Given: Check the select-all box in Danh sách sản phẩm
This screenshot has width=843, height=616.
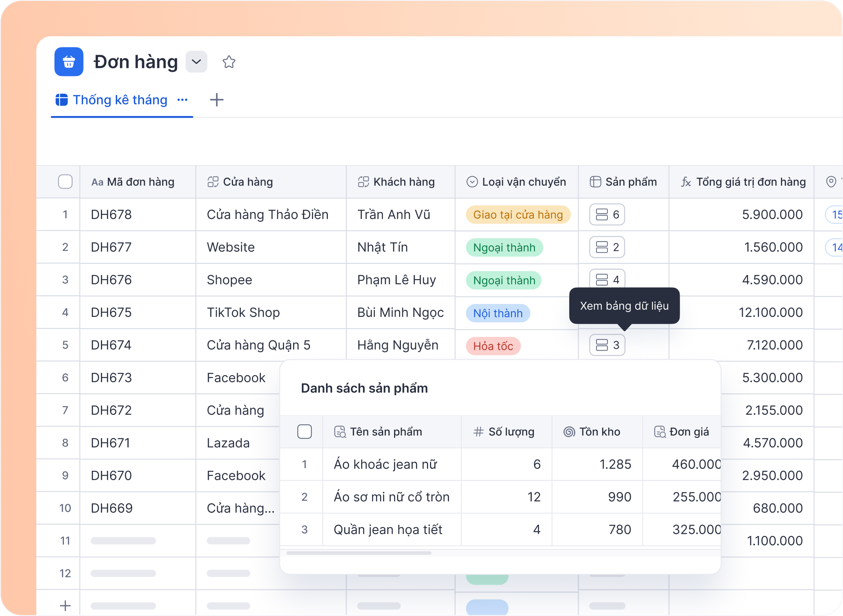Looking at the screenshot, I should (304, 431).
